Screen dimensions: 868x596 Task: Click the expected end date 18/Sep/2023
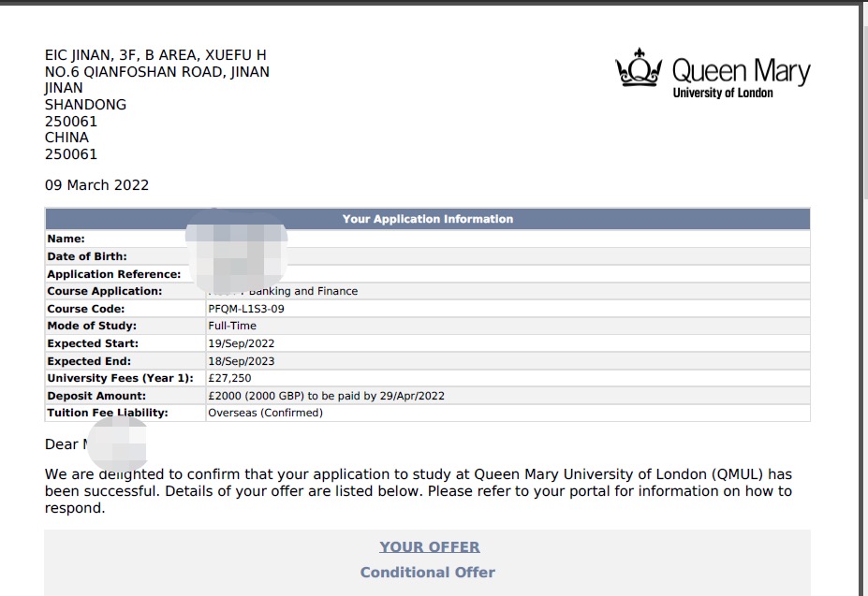point(241,361)
